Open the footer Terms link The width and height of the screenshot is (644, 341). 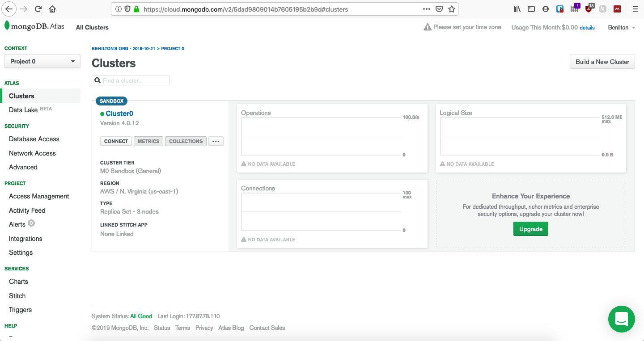pyautogui.click(x=182, y=328)
